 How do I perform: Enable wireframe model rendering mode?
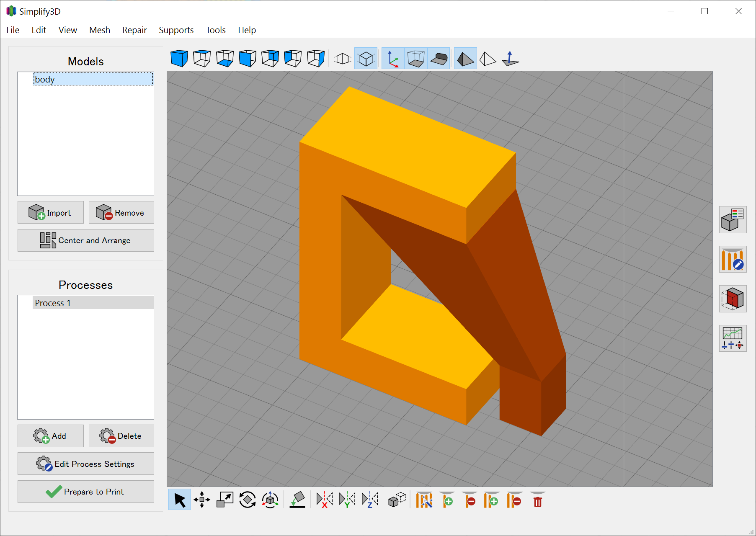[488, 58]
